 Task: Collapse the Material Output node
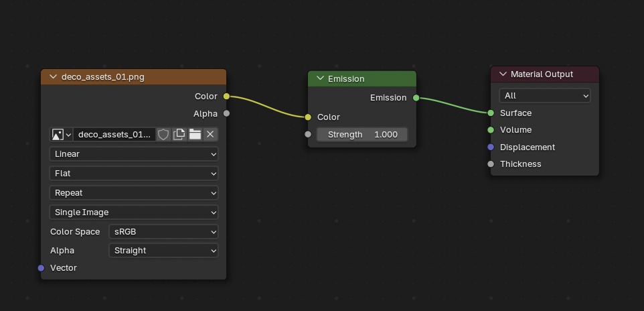(x=503, y=74)
